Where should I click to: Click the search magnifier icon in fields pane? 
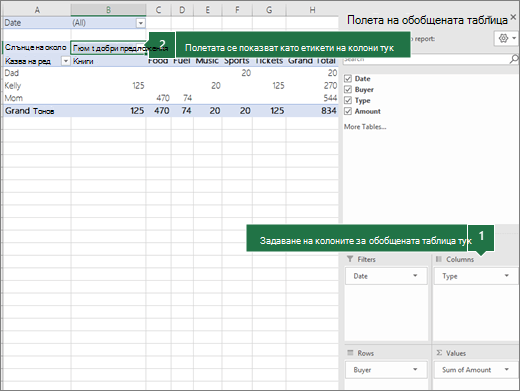coord(514,59)
